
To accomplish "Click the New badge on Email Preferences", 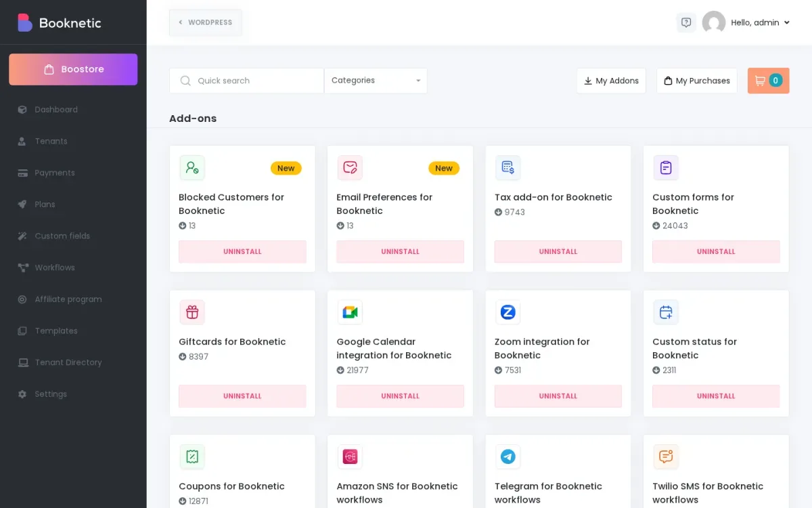I will (444, 168).
